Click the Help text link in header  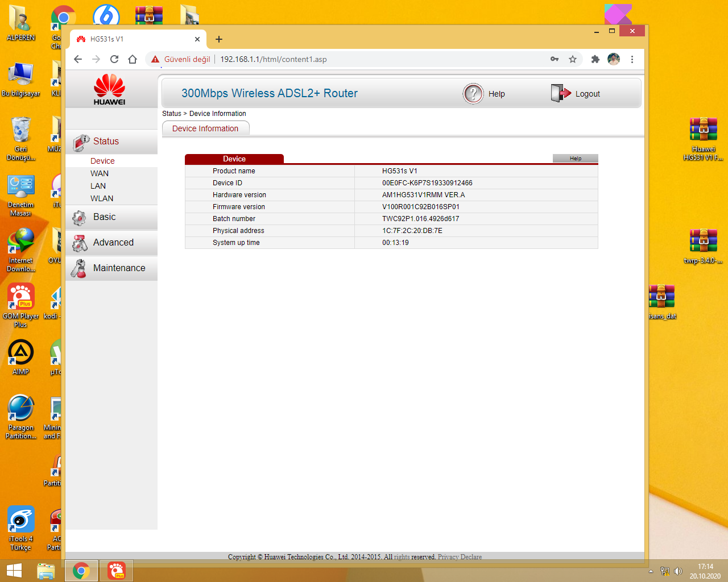pos(497,94)
